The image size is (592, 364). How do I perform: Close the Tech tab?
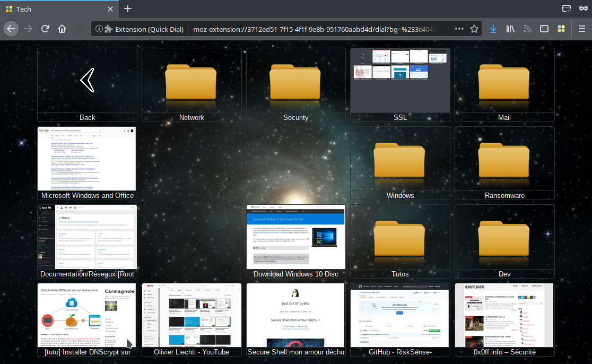(110, 9)
